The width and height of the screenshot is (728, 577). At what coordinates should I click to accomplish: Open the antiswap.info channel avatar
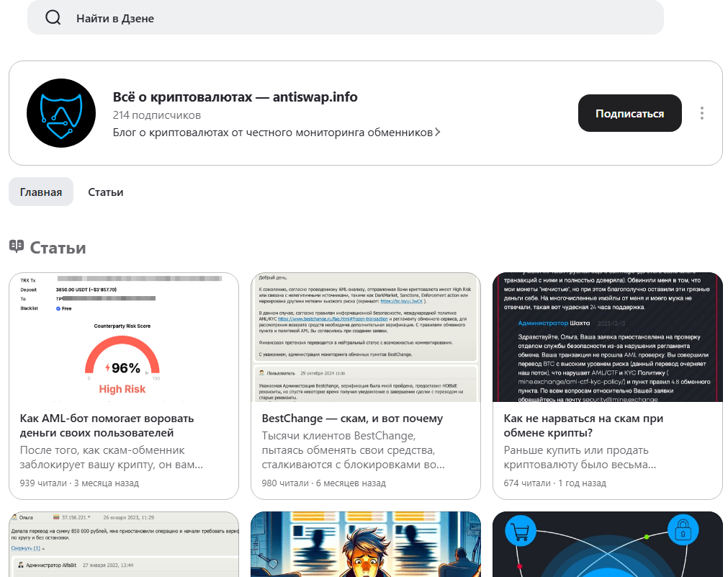coord(61,113)
